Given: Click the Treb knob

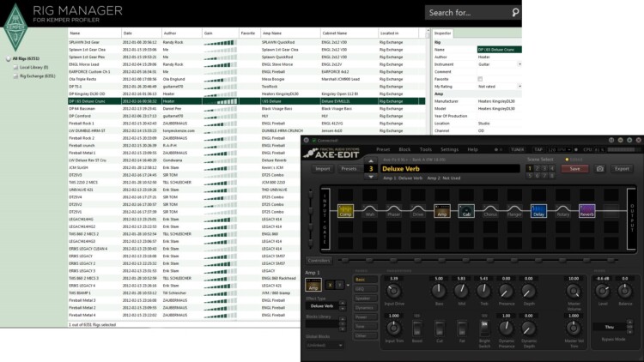Looking at the screenshot, I should (483, 291).
